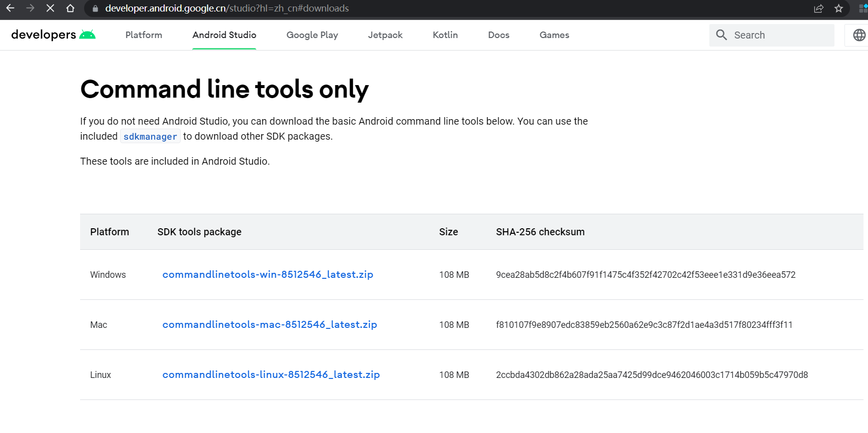Image resolution: width=868 pixels, height=433 pixels.
Task: Click the share page icon
Action: [x=819, y=8]
